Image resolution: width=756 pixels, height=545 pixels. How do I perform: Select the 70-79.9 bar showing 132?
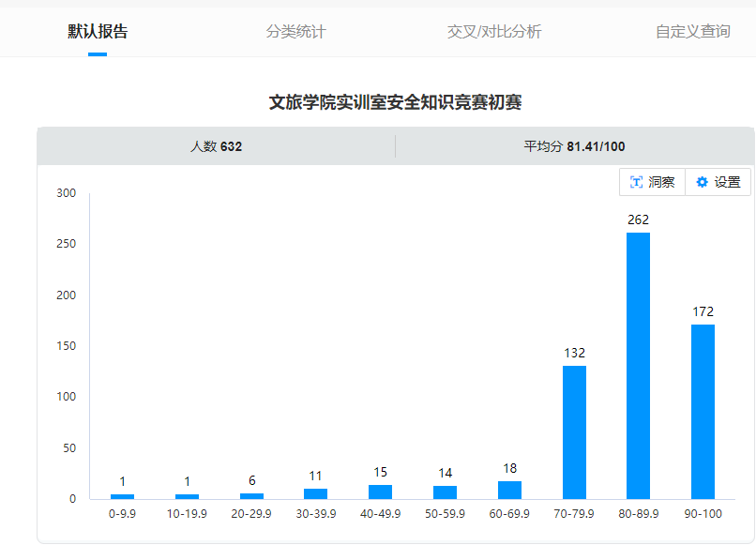click(574, 432)
